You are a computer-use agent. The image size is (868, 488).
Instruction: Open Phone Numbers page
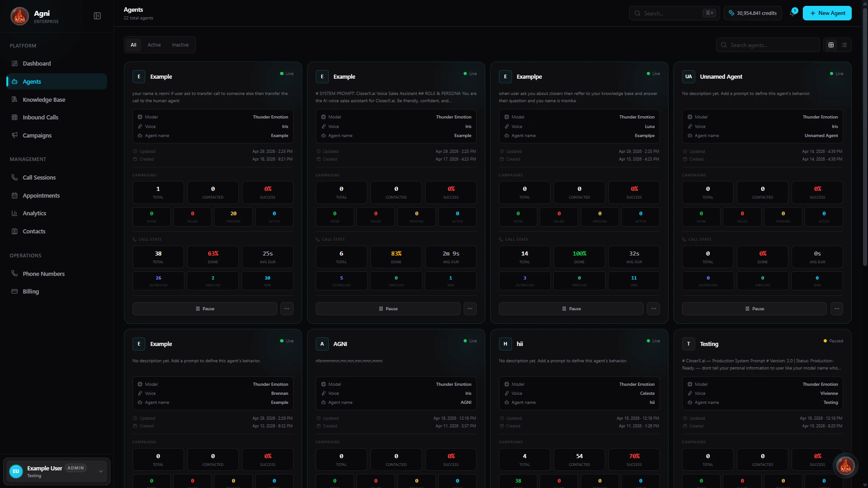coord(57,274)
